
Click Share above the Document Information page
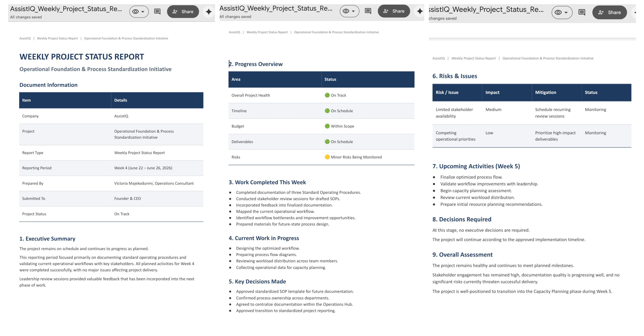[x=183, y=11]
